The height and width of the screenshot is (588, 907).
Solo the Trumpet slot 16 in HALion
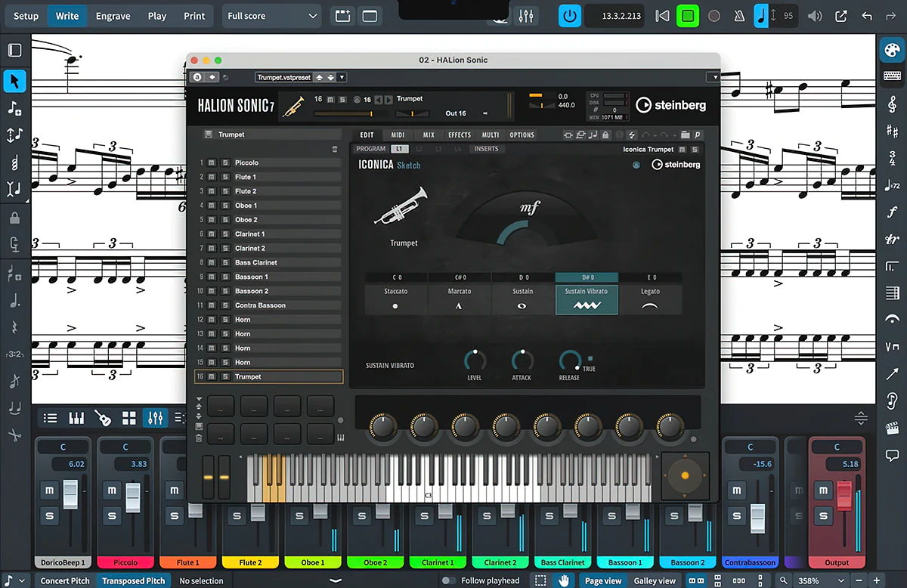(x=225, y=376)
